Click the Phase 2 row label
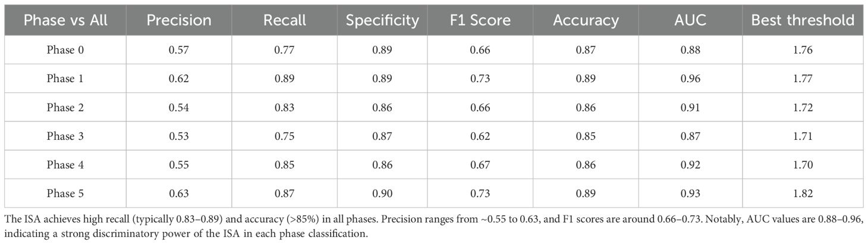The width and height of the screenshot is (868, 244). click(65, 107)
